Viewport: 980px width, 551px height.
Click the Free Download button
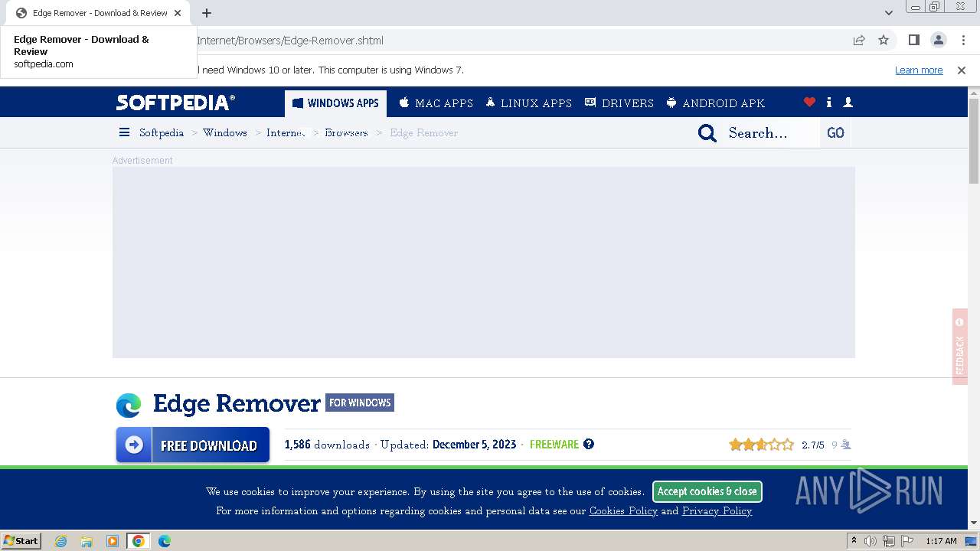pos(193,445)
